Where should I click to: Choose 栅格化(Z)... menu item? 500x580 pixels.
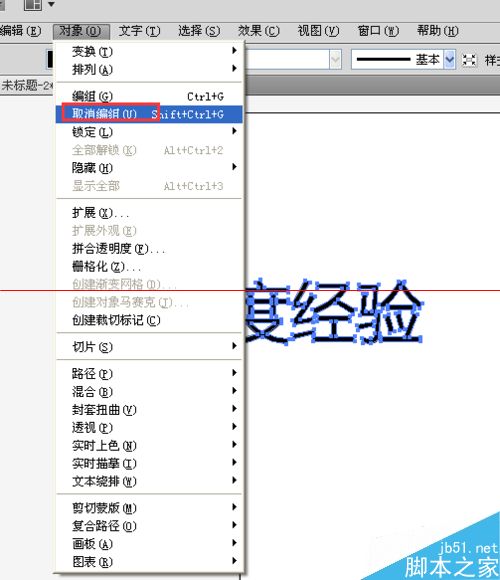[149, 266]
